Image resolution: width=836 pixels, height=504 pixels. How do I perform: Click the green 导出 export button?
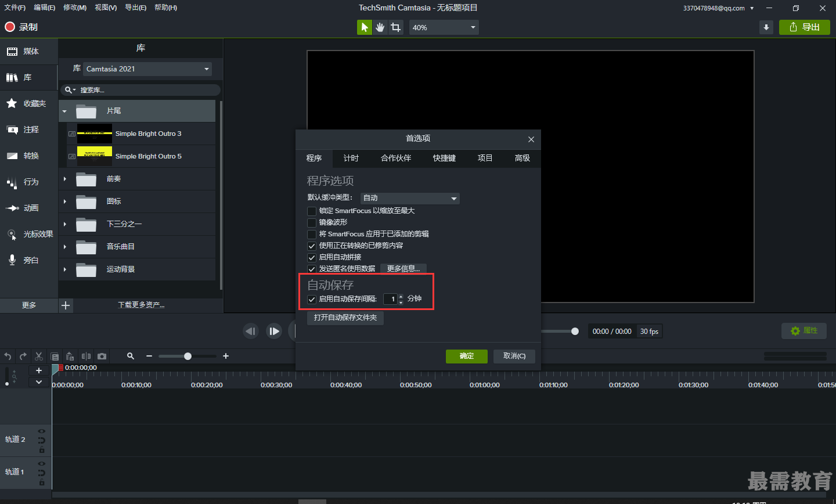click(x=805, y=27)
